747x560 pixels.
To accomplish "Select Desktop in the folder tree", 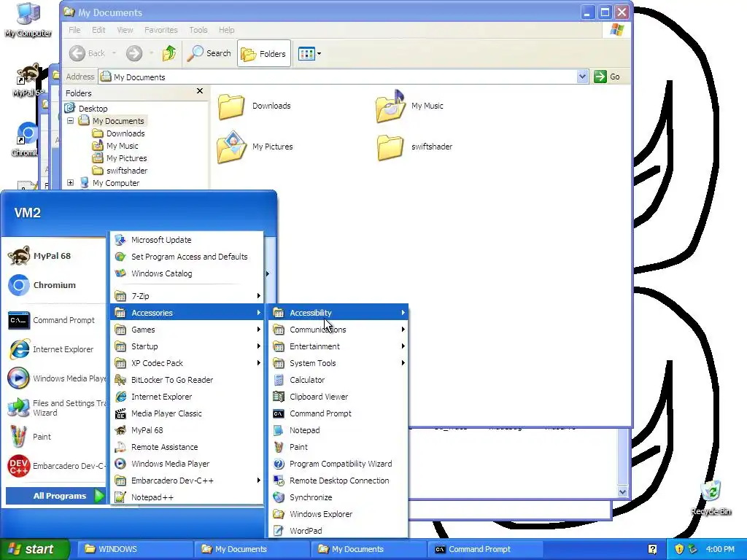I will click(x=93, y=109).
